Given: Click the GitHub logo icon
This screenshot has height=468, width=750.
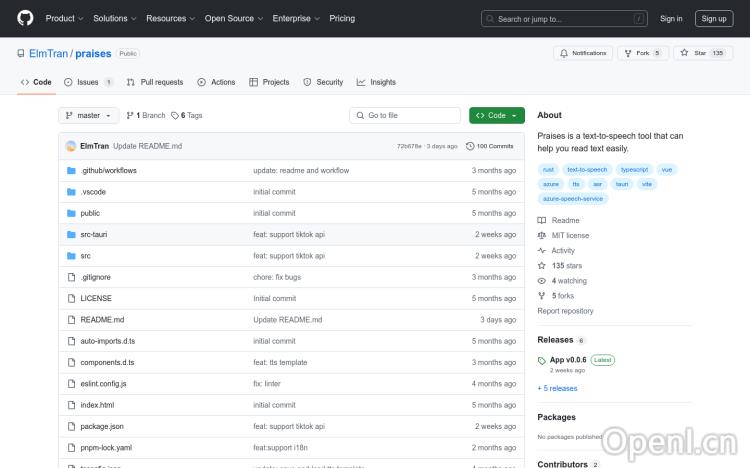Looking at the screenshot, I should (25, 18).
